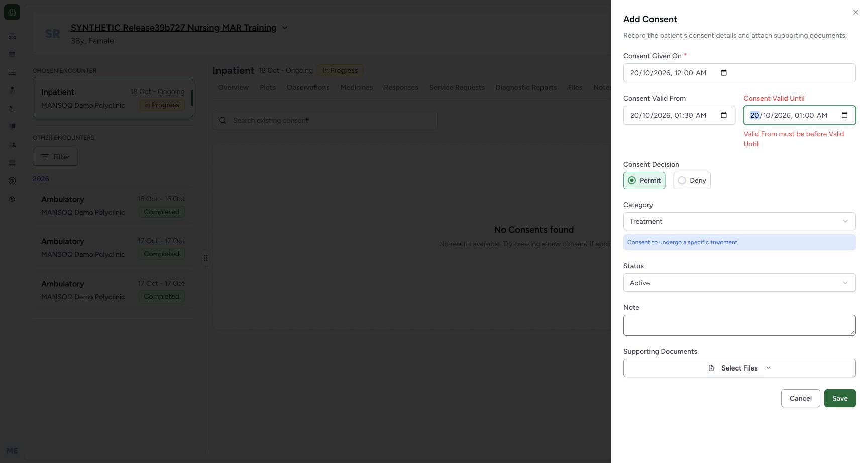This screenshot has height=463, width=868.
Task: Click the ME avatar at the sidebar bottom
Action: coord(12,451)
